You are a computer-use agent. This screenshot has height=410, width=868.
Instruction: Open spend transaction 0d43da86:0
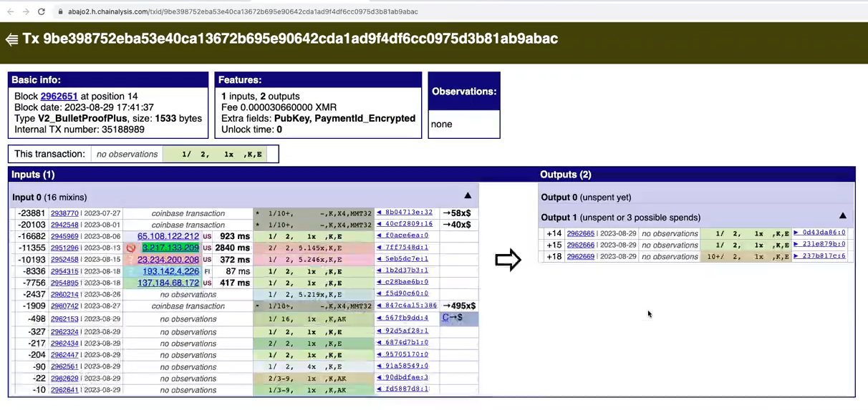[x=819, y=233]
